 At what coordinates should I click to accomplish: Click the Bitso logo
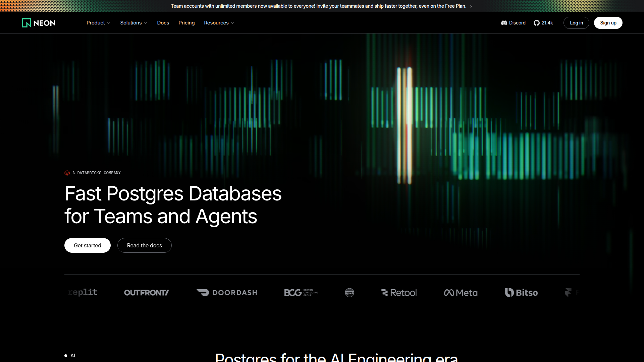tap(521, 293)
